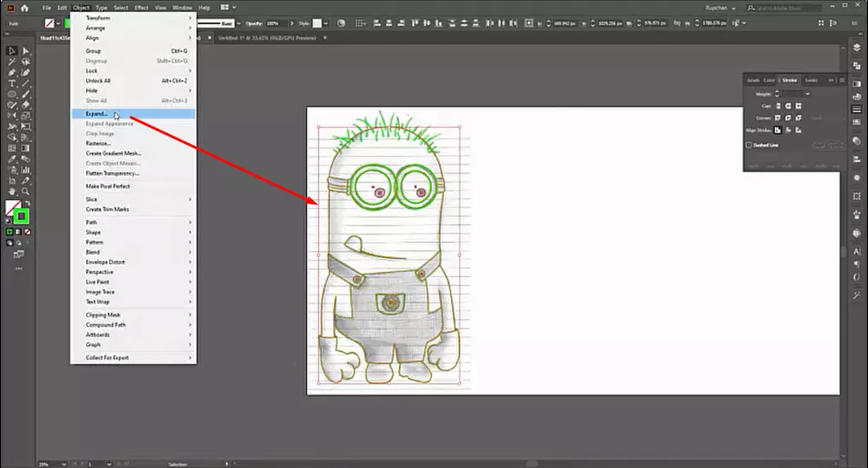Select the Direct Selection tool

(x=26, y=51)
